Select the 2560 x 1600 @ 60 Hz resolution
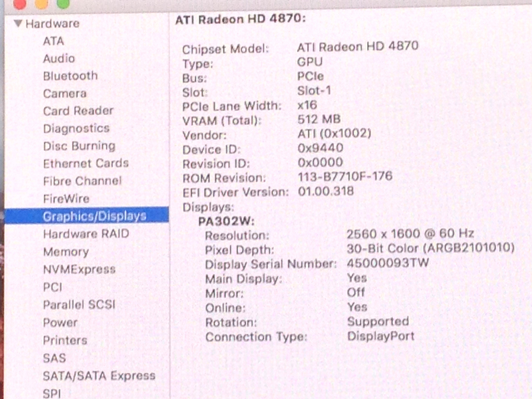 410,233
